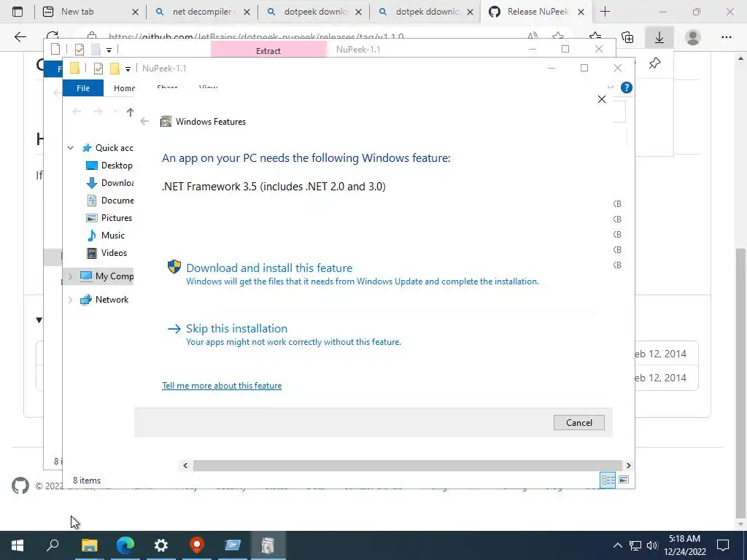Open volume control in system tray
The width and height of the screenshot is (747, 560).
(x=652, y=545)
